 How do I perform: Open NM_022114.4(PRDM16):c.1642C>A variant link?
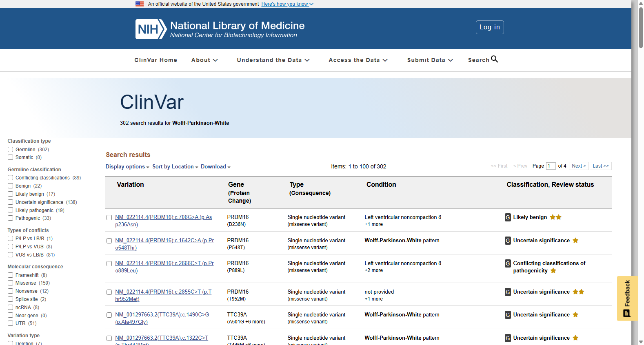pos(164,244)
